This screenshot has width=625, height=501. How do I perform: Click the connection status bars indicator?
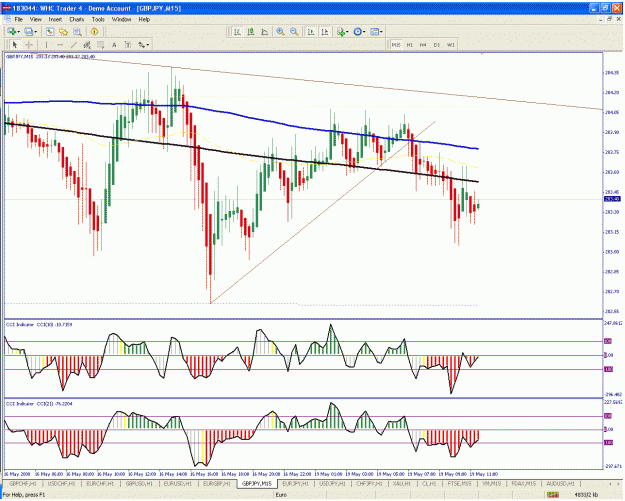[552, 495]
